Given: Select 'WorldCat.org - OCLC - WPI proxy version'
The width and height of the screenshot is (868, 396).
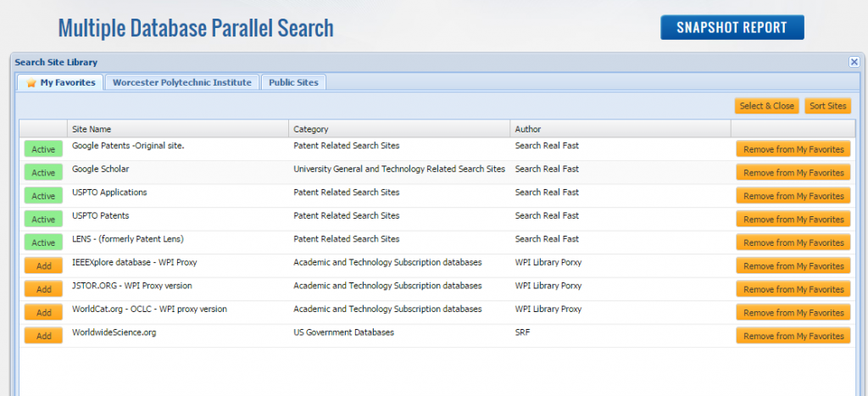Looking at the screenshot, I should pyautogui.click(x=149, y=309).
